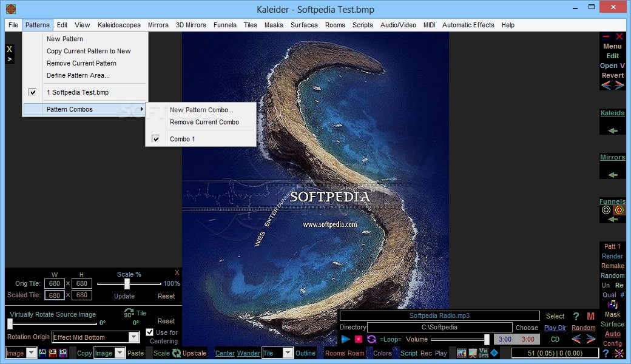
Task: Click the AS save icon in bottom toolbar
Action: tap(42, 352)
